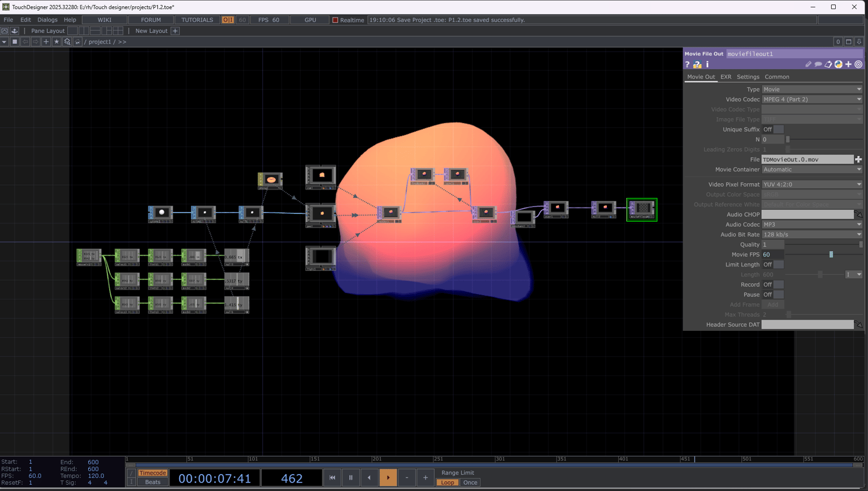The width and height of the screenshot is (868, 491).
Task: Open the Type dropdown showing Movie
Action: click(x=812, y=89)
